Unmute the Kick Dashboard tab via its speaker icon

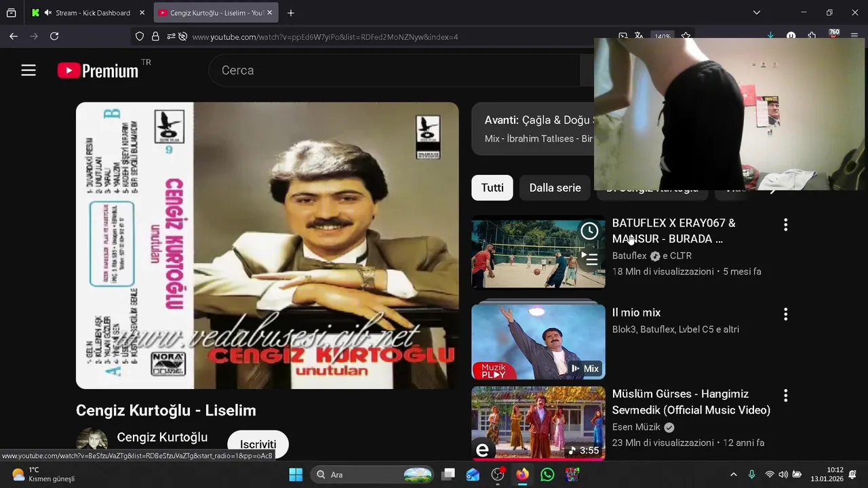[x=47, y=13]
